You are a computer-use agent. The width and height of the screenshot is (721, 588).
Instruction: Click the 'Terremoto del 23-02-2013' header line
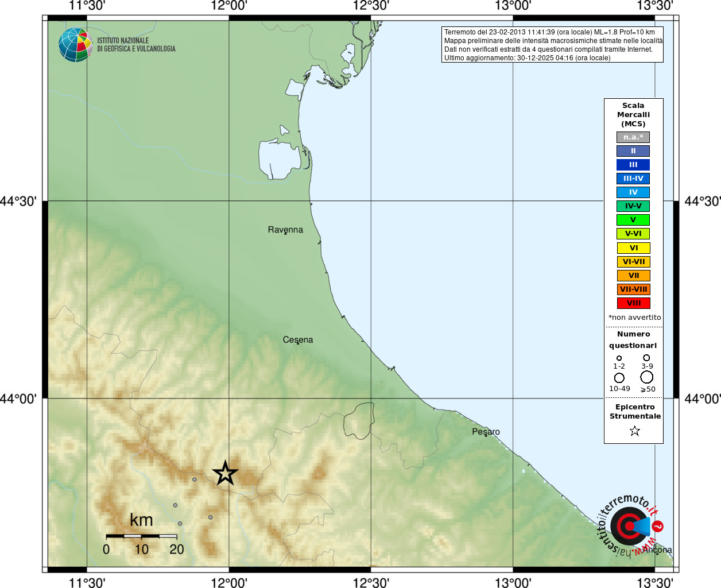coord(549,32)
